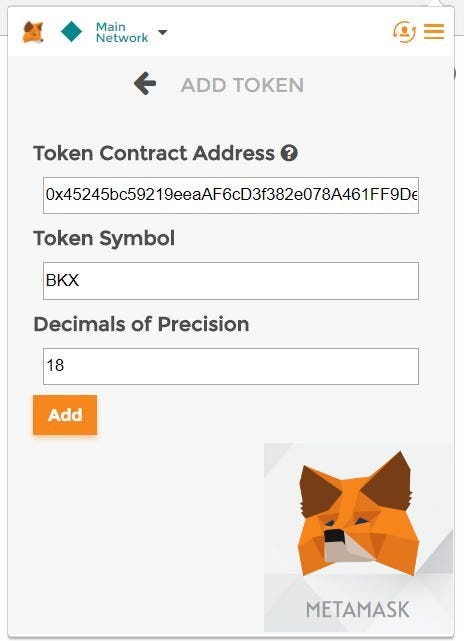This screenshot has height=641, width=464.
Task: Click the value 18 in decimals field
Action: tap(55, 365)
